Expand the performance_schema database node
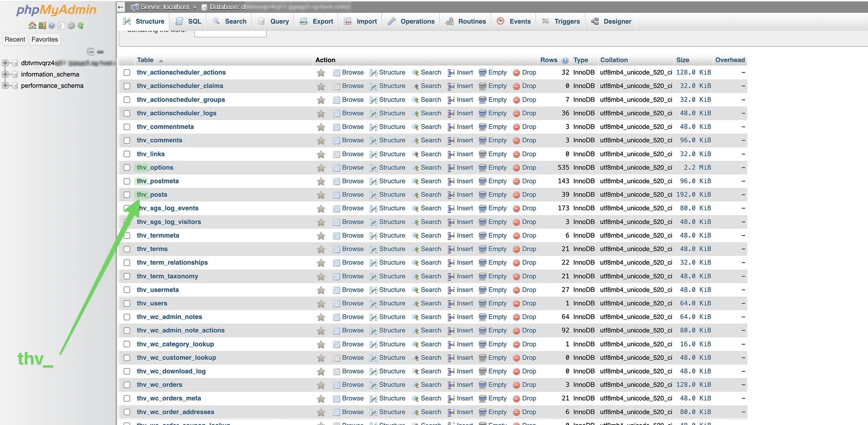This screenshot has height=425, width=868. pyautogui.click(x=5, y=86)
